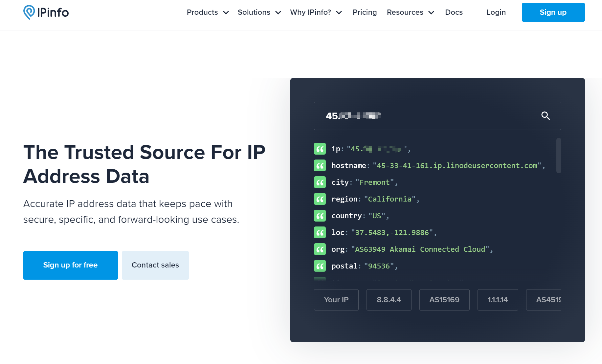The width and height of the screenshot is (602, 364).
Task: Click quote icon beside city field
Action: 320,182
